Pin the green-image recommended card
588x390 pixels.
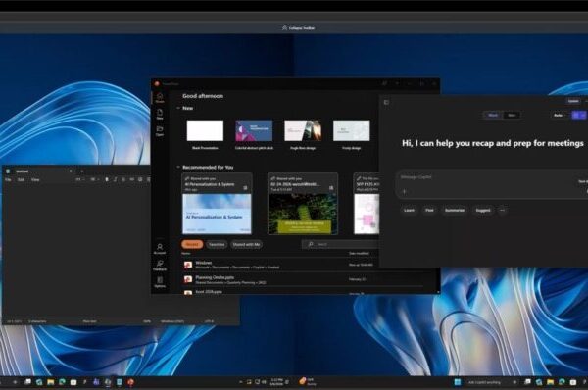point(331,188)
